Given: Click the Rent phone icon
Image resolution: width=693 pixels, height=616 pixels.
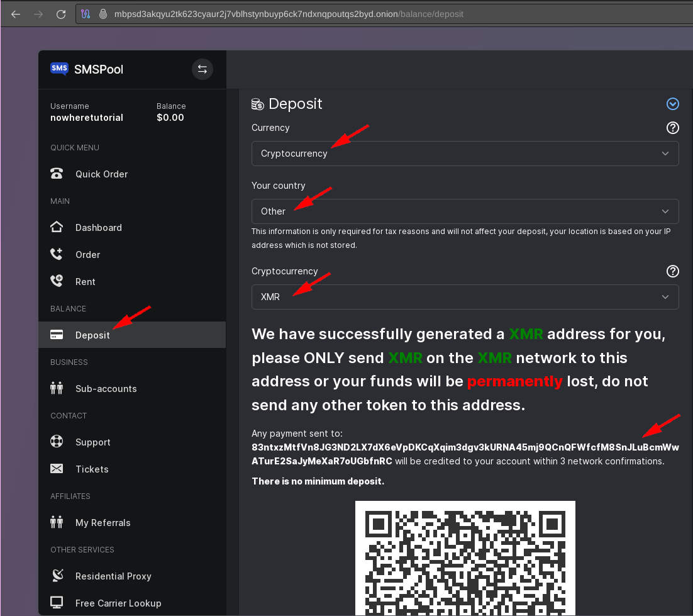Looking at the screenshot, I should coord(57,281).
